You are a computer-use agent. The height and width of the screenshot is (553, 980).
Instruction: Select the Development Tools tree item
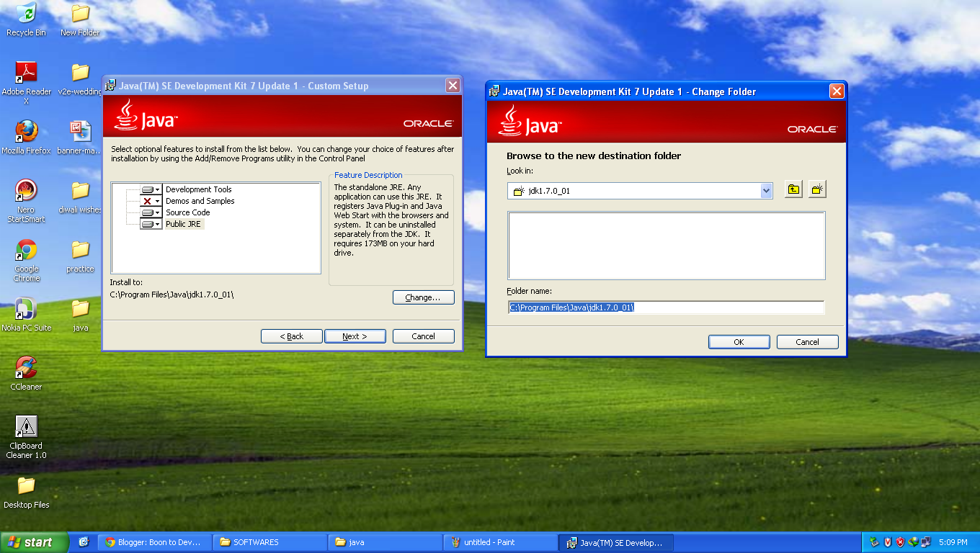199,189
